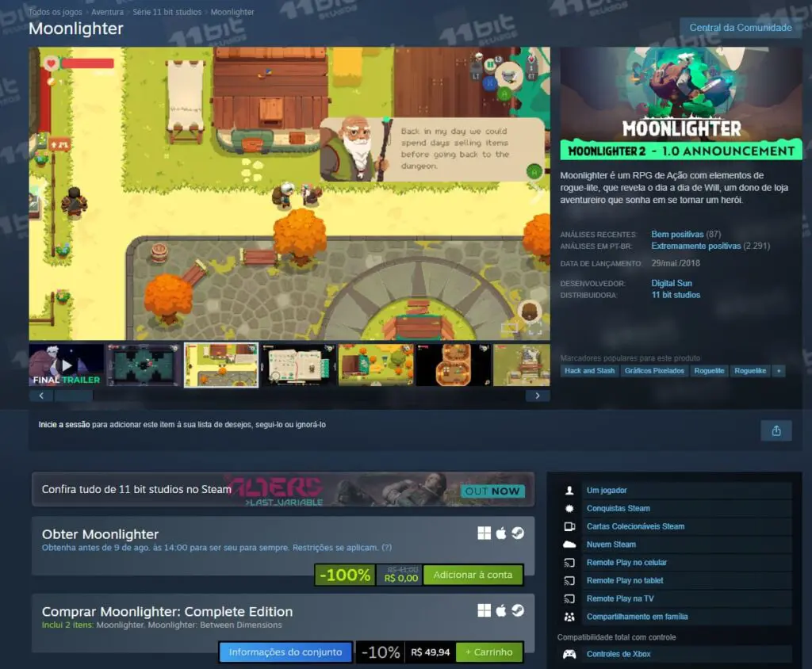This screenshot has height=669, width=812.
Task: Select notebook inventory screenshot thumbnail
Action: tap(298, 365)
